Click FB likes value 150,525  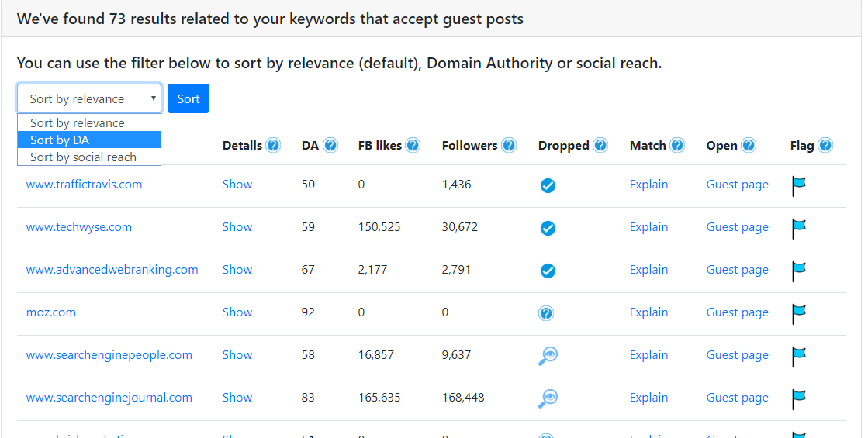(379, 226)
